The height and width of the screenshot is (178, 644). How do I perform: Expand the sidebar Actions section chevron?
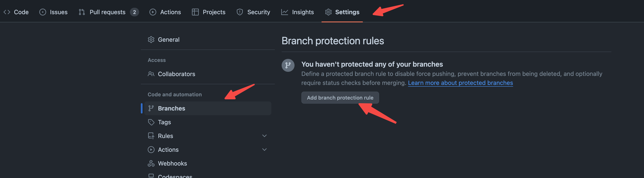pos(264,149)
